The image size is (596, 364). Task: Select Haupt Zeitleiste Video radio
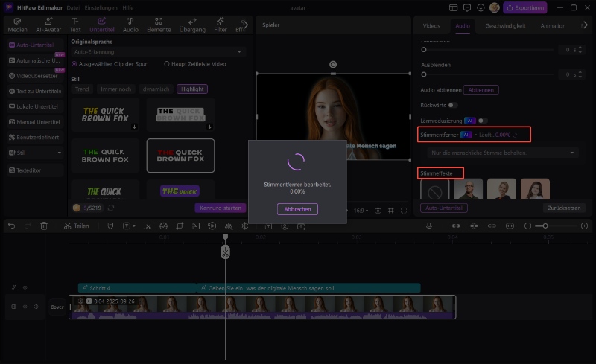point(166,64)
